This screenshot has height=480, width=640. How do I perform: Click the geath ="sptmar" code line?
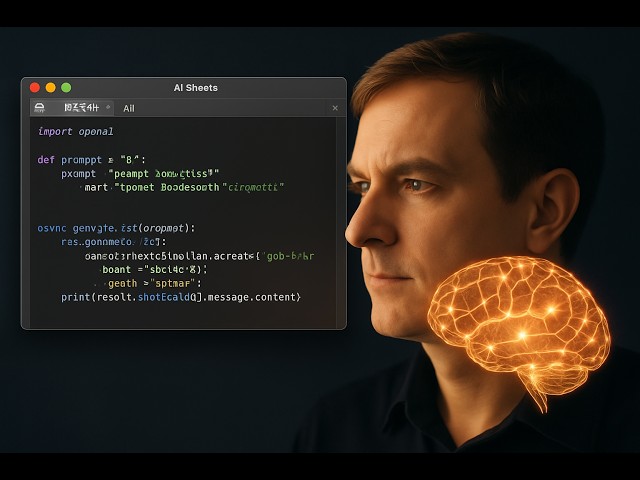(x=154, y=283)
